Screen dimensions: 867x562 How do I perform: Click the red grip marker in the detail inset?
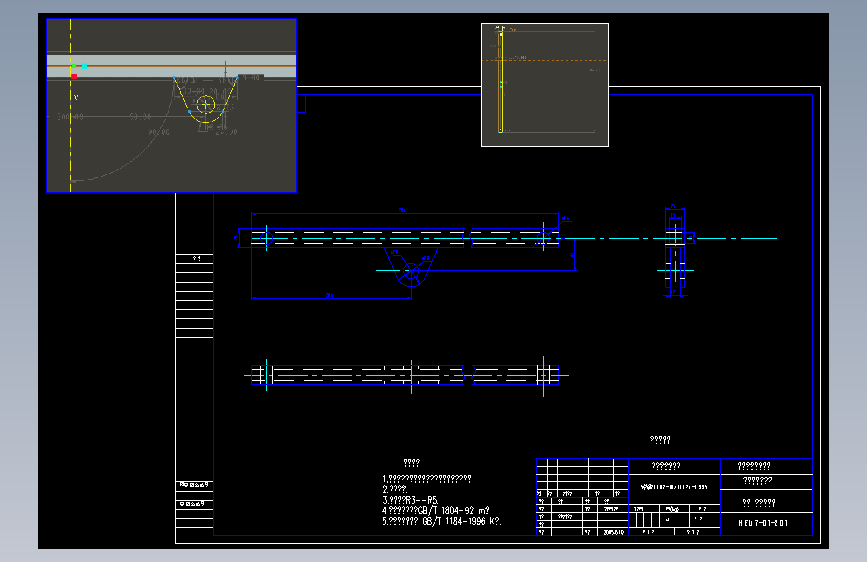pyautogui.click(x=74, y=76)
